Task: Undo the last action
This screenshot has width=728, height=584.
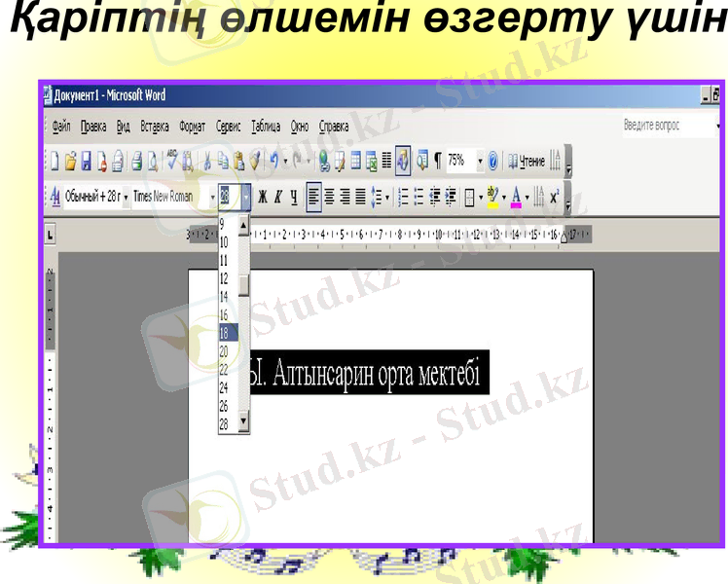Action: [273, 162]
